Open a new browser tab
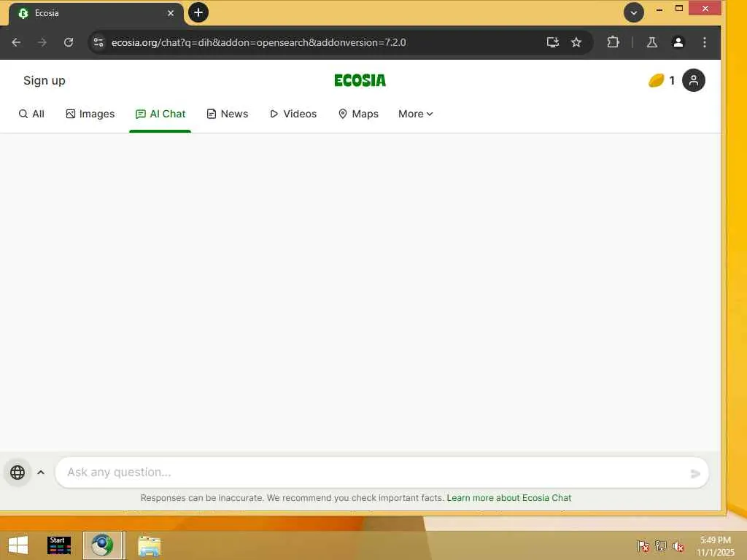Image resolution: width=747 pixels, height=560 pixels. point(198,12)
